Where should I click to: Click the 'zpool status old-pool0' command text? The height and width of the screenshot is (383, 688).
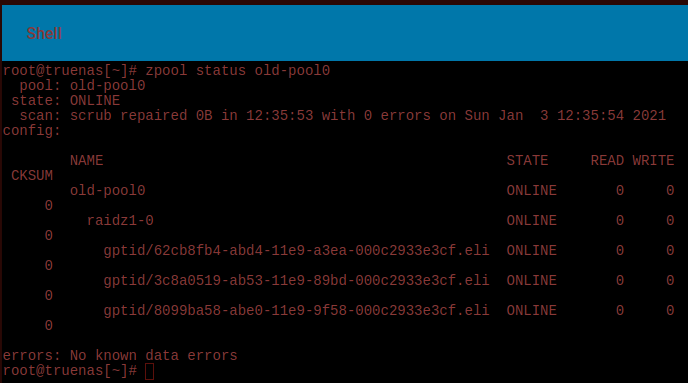click(x=237, y=71)
